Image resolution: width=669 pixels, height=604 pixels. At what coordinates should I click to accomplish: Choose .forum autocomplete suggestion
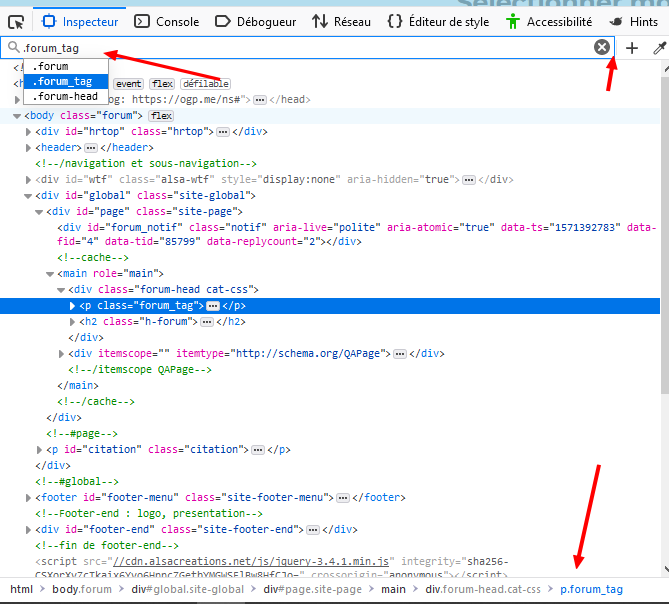66,66
